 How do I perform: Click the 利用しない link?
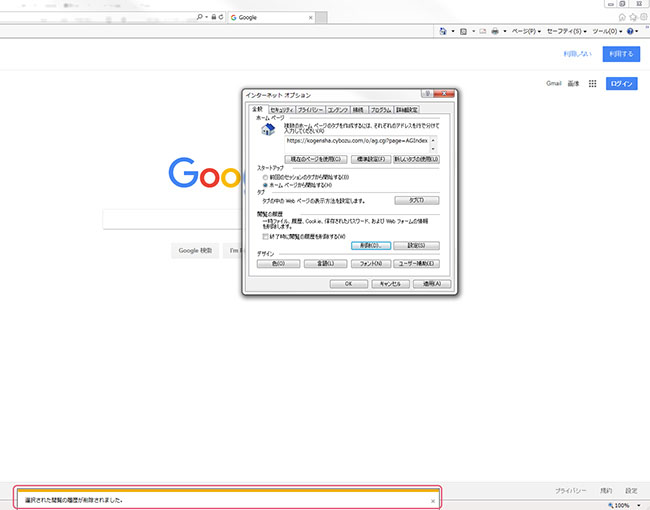coord(577,54)
